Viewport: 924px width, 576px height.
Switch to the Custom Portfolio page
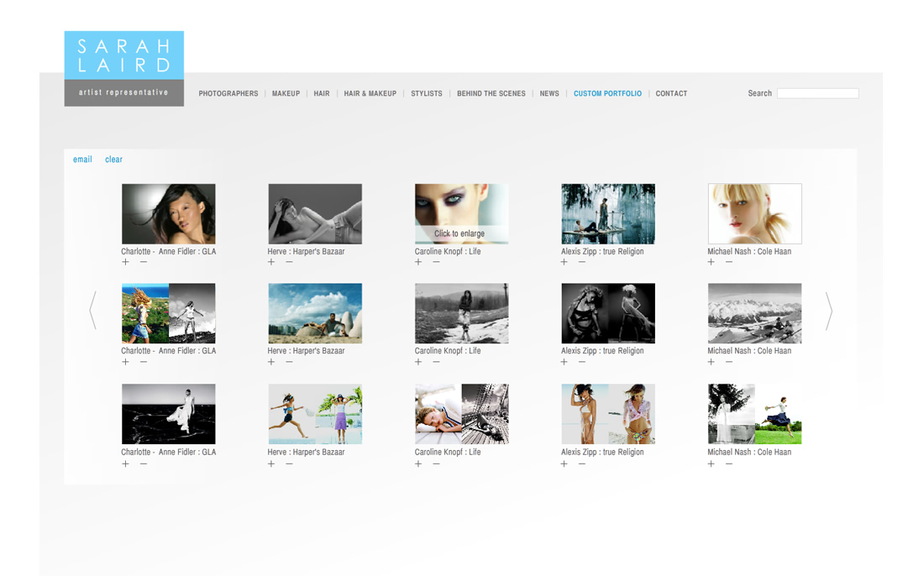point(607,94)
